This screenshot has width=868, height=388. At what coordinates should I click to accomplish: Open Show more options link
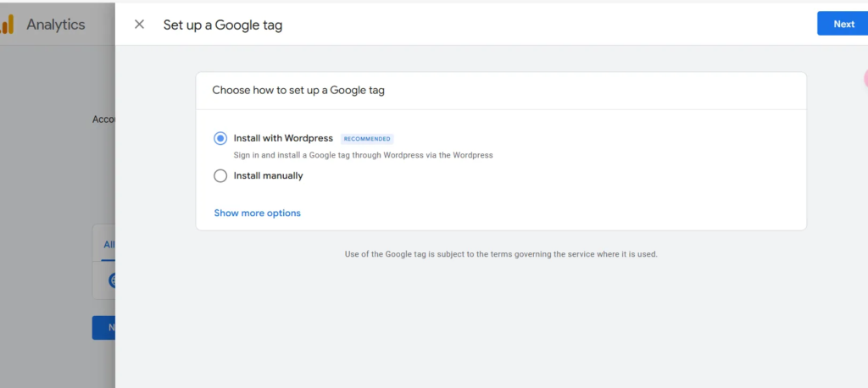pos(258,213)
